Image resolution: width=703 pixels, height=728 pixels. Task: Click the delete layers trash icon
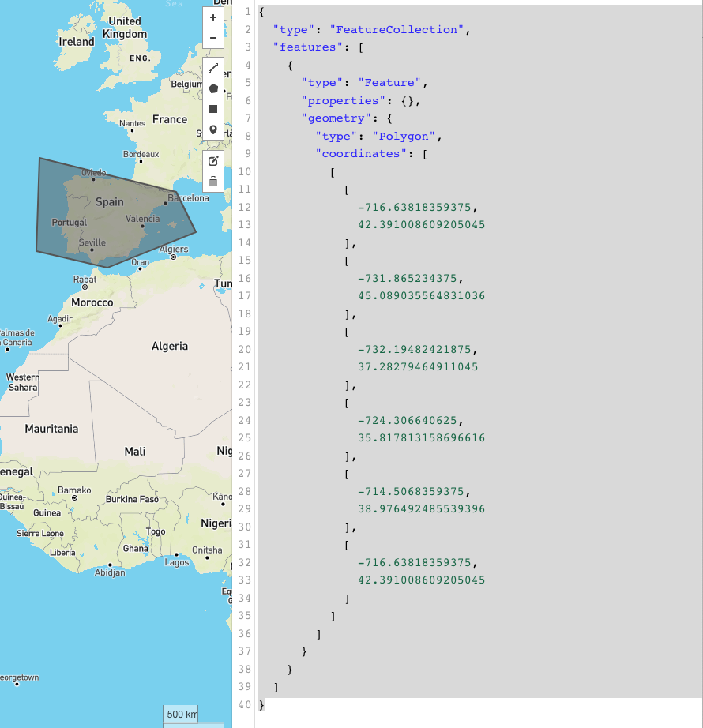[212, 182]
